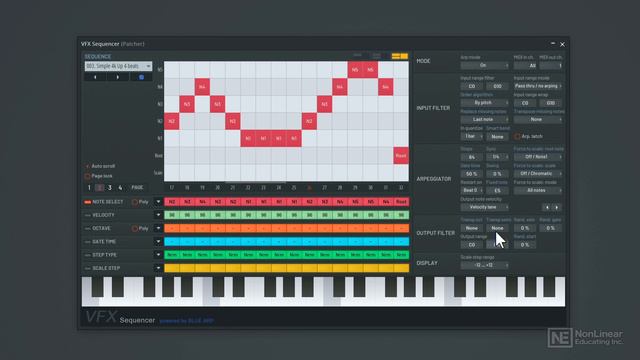Image resolution: width=640 pixels, height=360 pixels.
Task: Go to the next sequence preset arrow
Action: click(118, 77)
